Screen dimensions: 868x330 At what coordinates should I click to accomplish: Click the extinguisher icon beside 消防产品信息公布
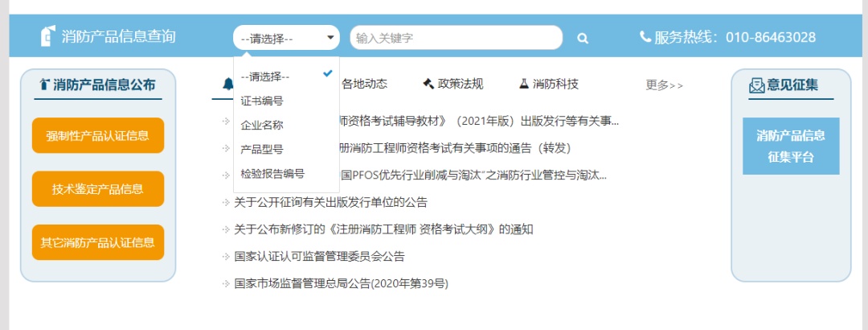coord(44,85)
